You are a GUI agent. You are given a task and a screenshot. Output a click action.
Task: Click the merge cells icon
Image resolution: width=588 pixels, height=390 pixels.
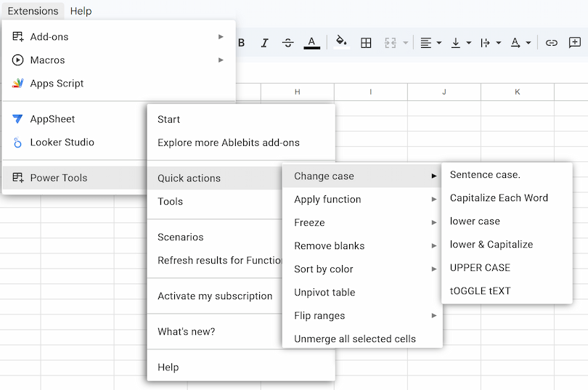pos(390,43)
